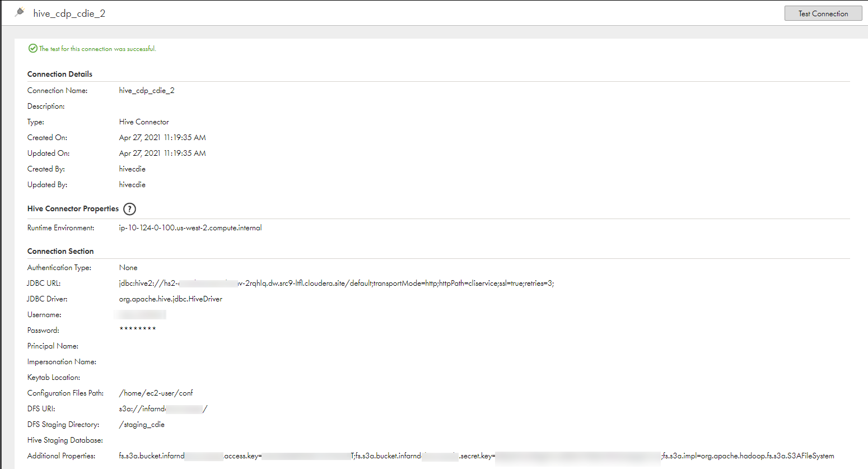Image resolution: width=868 pixels, height=469 pixels.
Task: Click the Created On date value
Action: [162, 137]
